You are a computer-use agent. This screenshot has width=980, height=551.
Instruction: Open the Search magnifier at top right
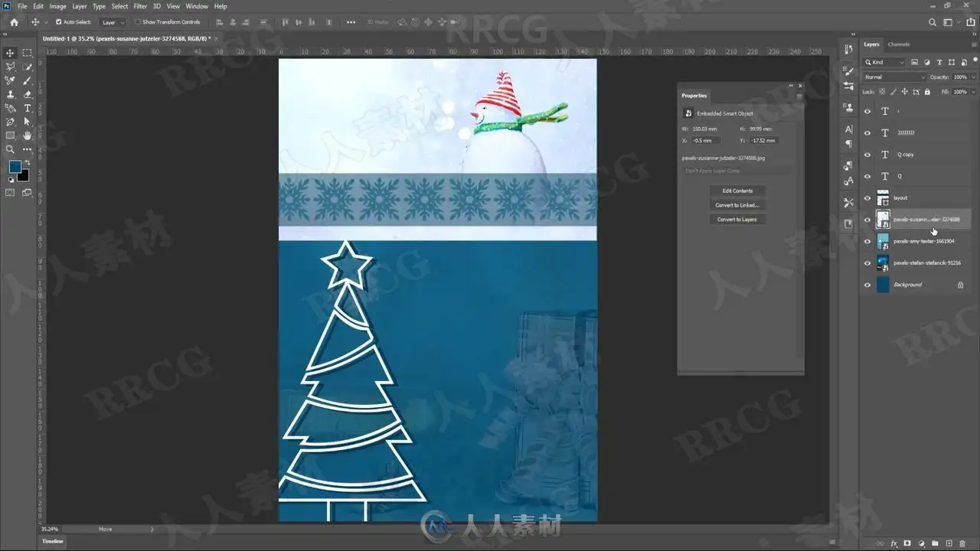point(932,22)
